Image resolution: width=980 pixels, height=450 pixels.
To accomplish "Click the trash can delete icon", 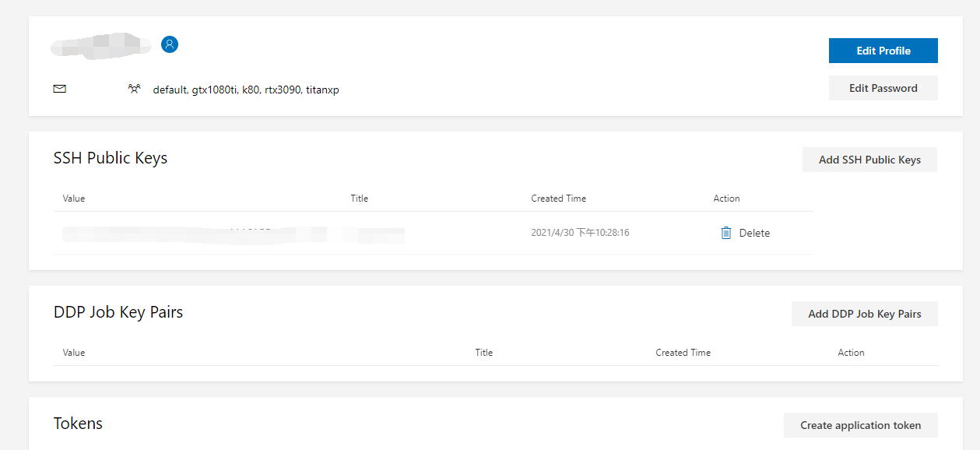I will tap(726, 233).
